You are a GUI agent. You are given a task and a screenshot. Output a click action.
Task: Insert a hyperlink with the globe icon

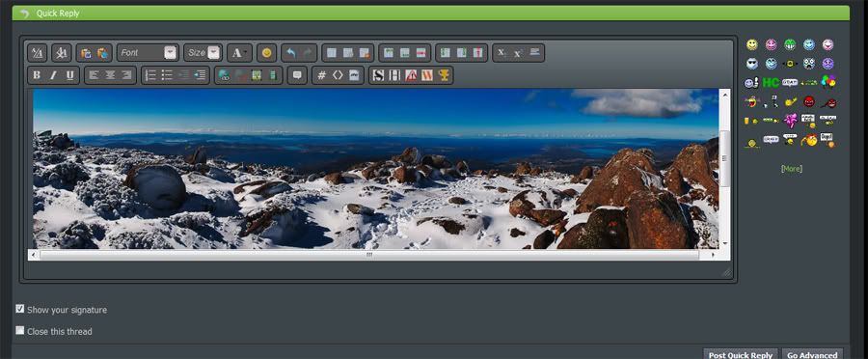click(x=224, y=75)
